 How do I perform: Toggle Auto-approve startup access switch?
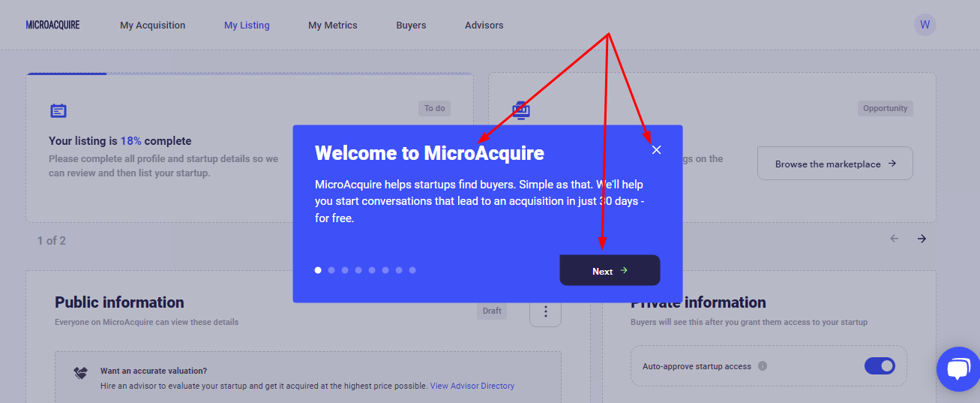click(880, 366)
